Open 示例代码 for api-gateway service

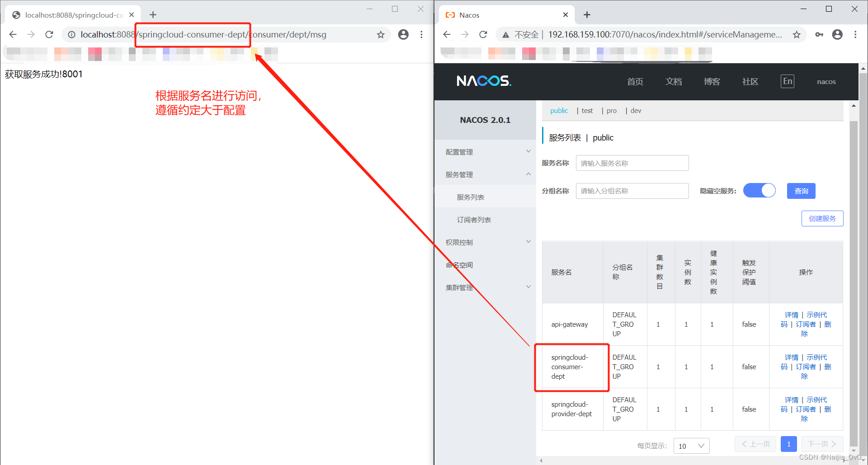[817, 315]
